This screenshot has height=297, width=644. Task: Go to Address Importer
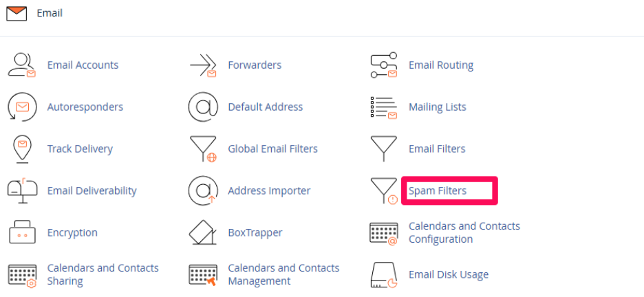click(x=269, y=190)
